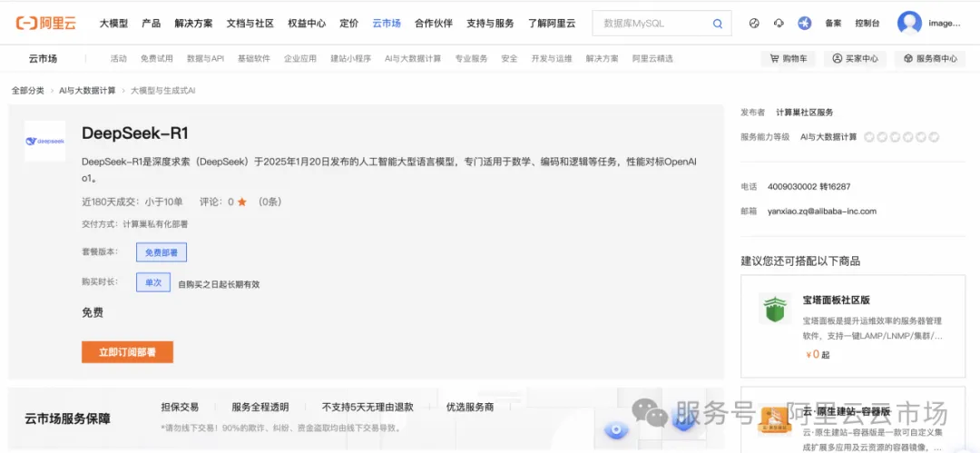
Task: Launch the blue AI assistant icon
Action: (804, 24)
